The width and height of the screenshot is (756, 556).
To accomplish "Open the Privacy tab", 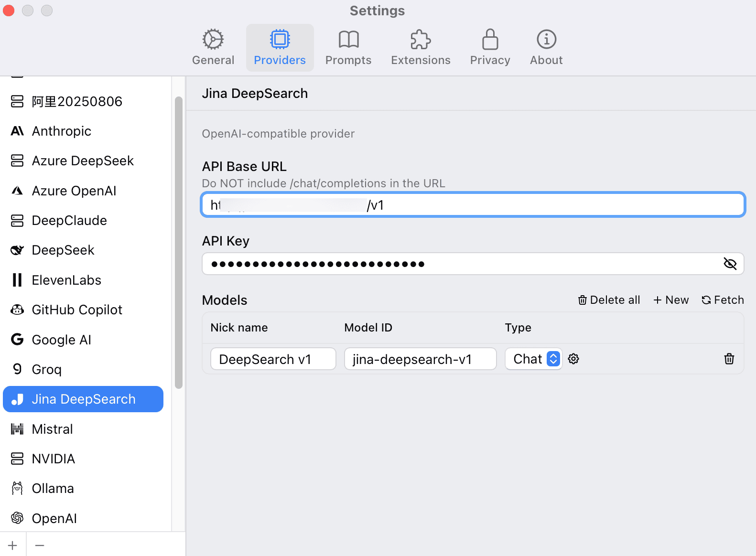I will pyautogui.click(x=490, y=48).
